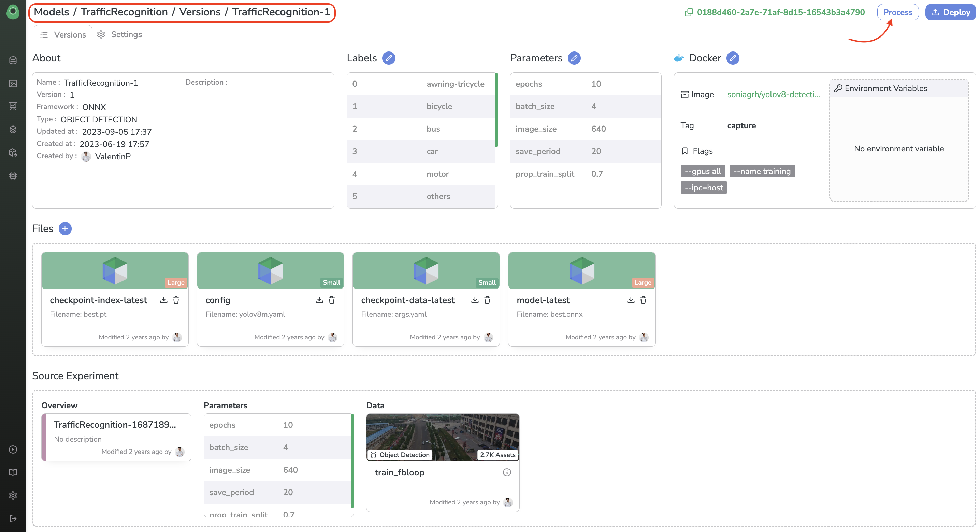Image resolution: width=980 pixels, height=532 pixels.
Task: Click the add Files plus icon
Action: pos(66,228)
